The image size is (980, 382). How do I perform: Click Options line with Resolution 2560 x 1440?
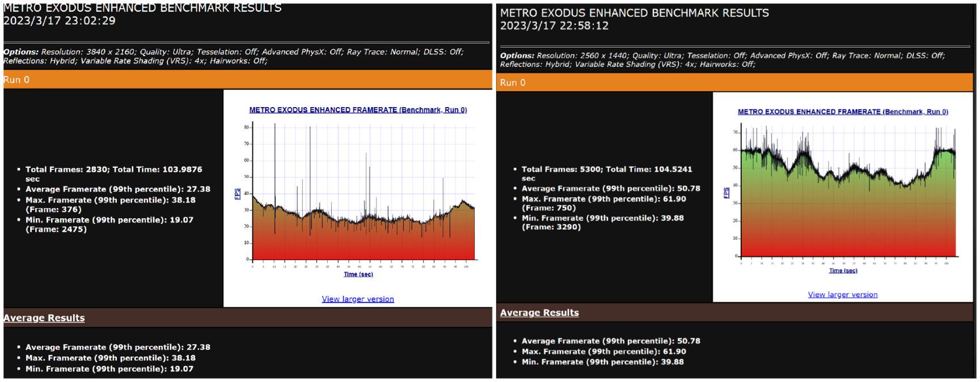[x=723, y=60]
